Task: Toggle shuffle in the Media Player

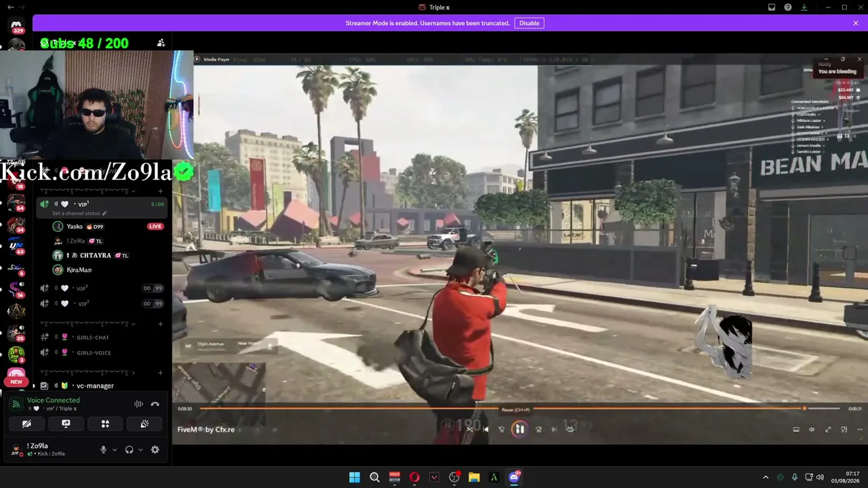Action: point(469,429)
